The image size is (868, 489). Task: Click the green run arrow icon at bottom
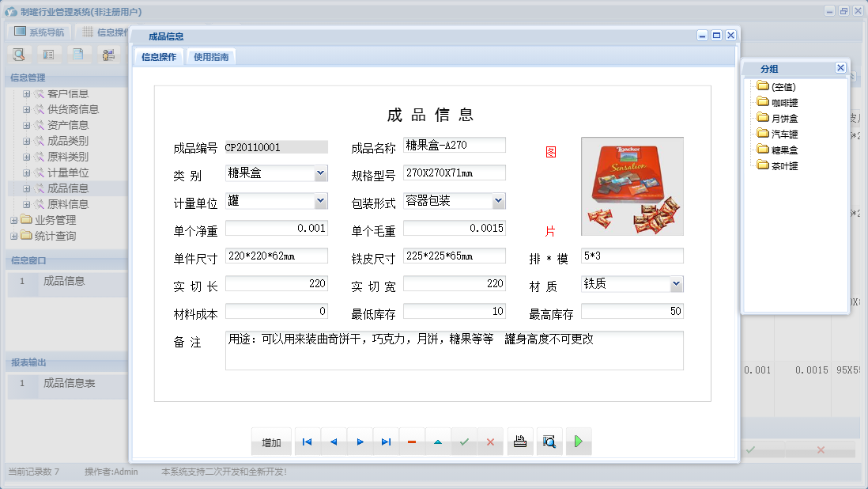[578, 442]
